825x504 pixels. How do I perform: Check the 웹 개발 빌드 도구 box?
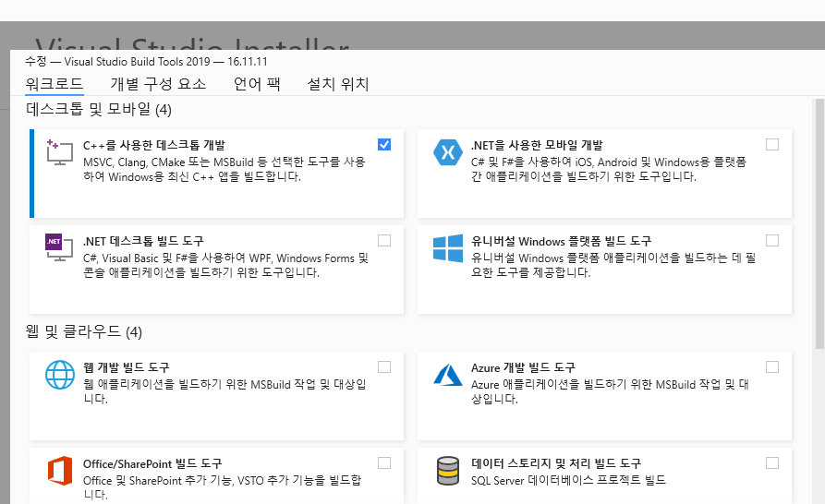click(384, 366)
